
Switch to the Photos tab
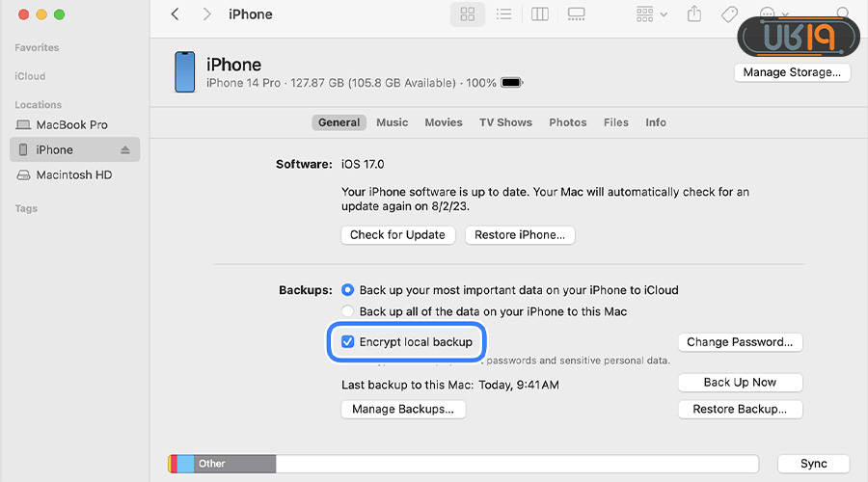coord(567,122)
